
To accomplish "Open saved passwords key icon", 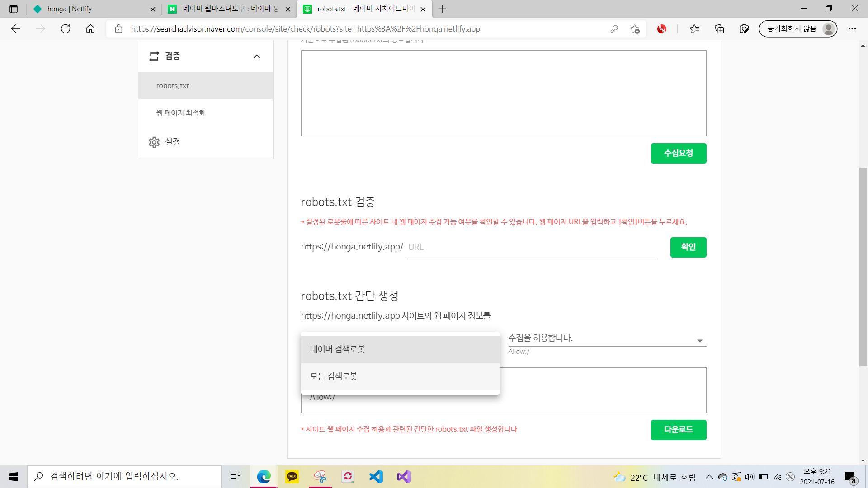I will [614, 29].
